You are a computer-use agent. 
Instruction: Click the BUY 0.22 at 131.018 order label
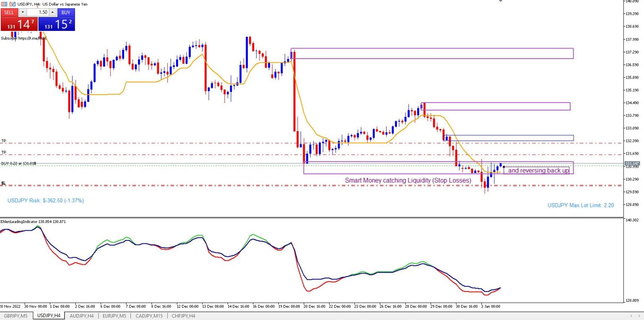18,163
